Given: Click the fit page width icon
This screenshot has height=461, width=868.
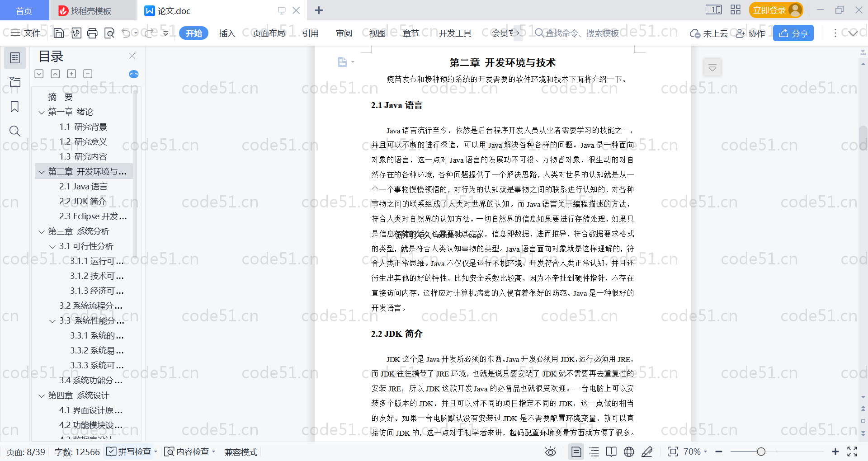Looking at the screenshot, I should 673,452.
